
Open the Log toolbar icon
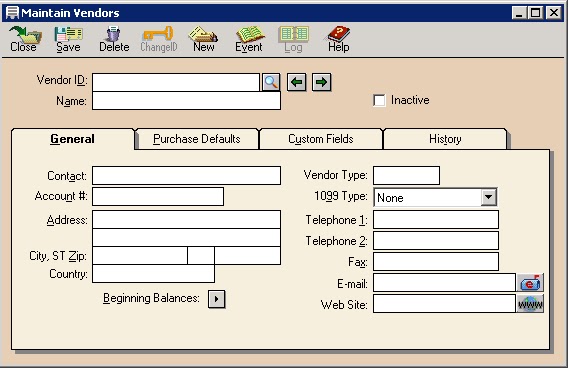click(293, 39)
